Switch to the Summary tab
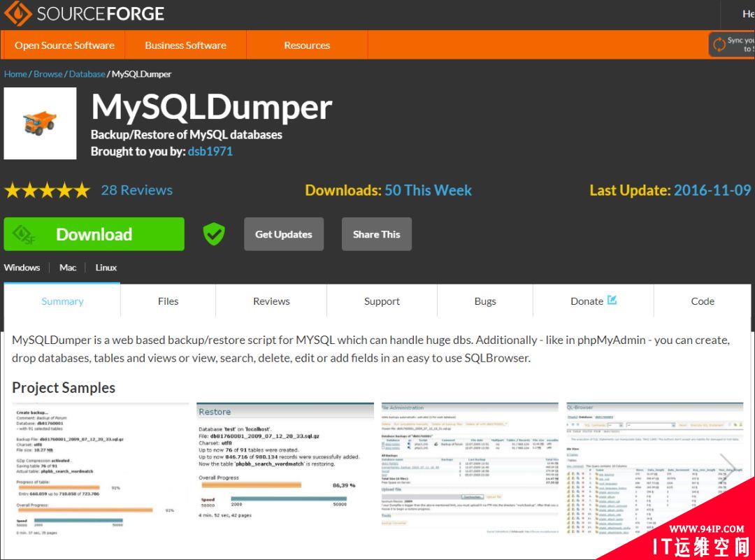 click(62, 301)
